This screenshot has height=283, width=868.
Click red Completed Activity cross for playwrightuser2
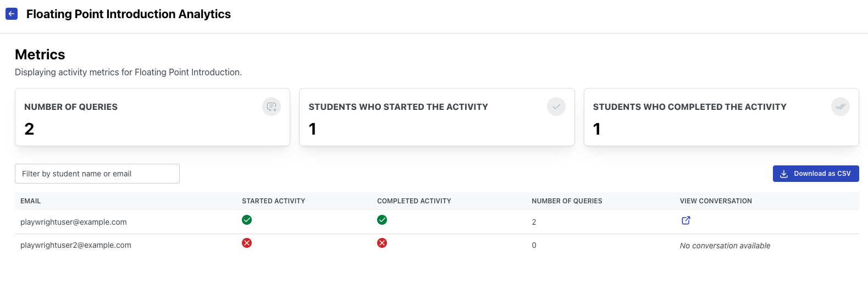click(382, 243)
